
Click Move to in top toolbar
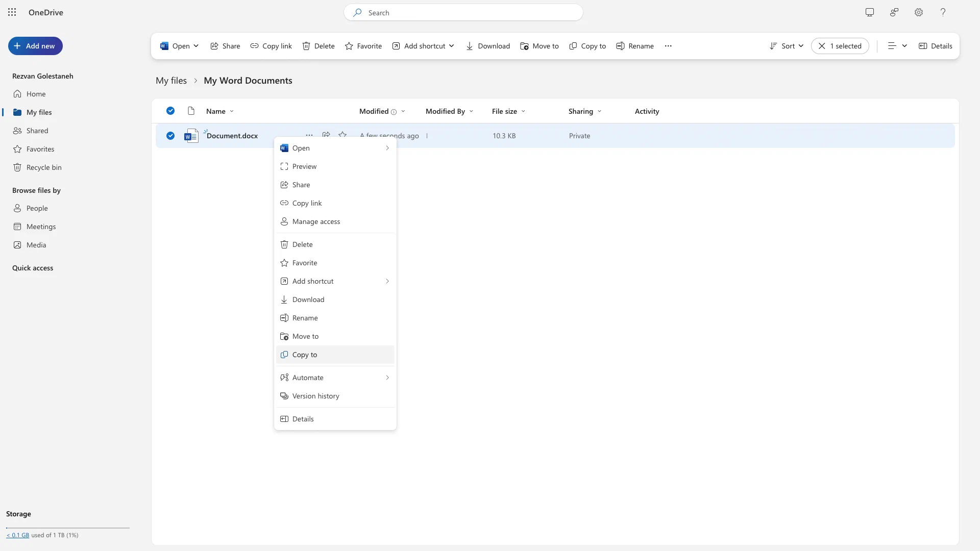(540, 46)
